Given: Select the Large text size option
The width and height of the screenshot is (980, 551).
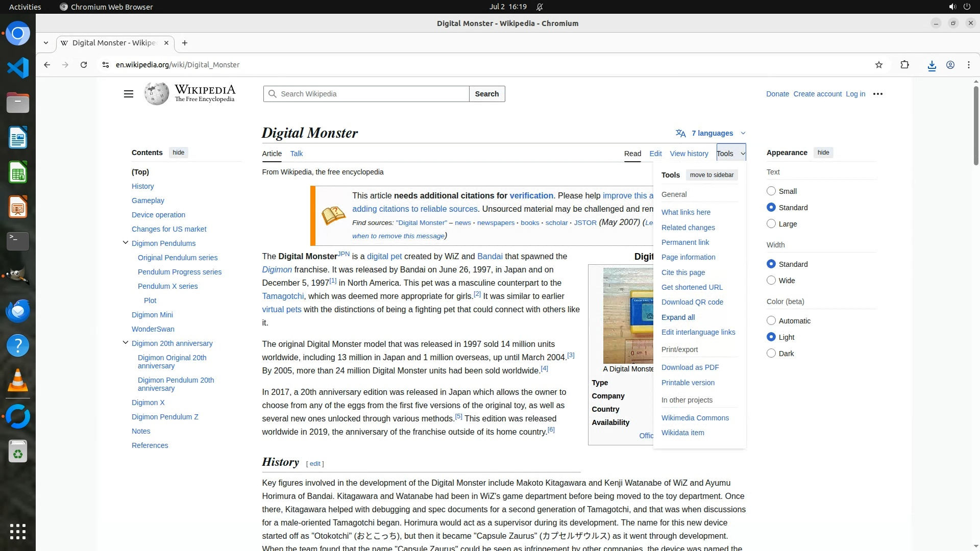Looking at the screenshot, I should coord(771,224).
